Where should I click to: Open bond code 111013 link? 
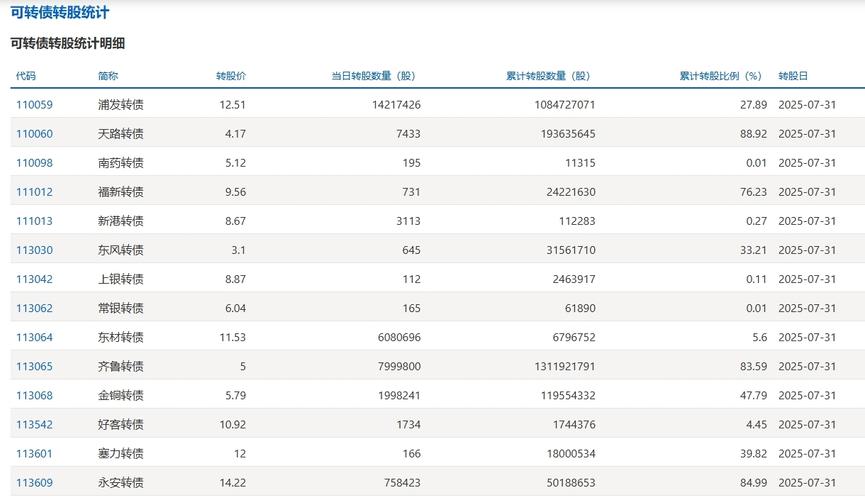tap(34, 221)
